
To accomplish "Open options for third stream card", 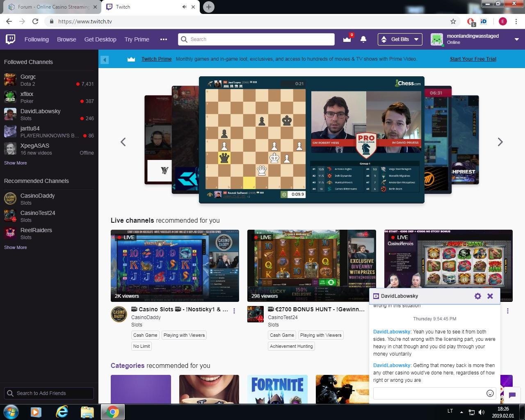I will pos(508,311).
